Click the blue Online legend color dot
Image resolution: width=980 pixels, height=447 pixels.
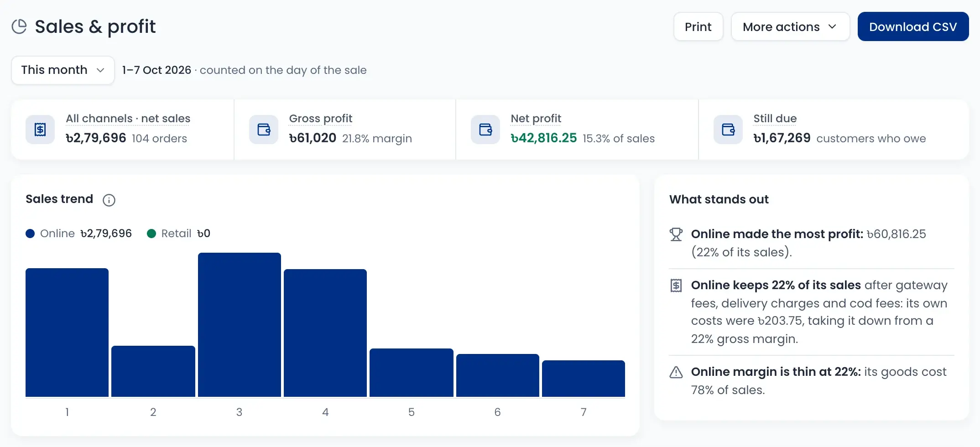click(x=30, y=234)
